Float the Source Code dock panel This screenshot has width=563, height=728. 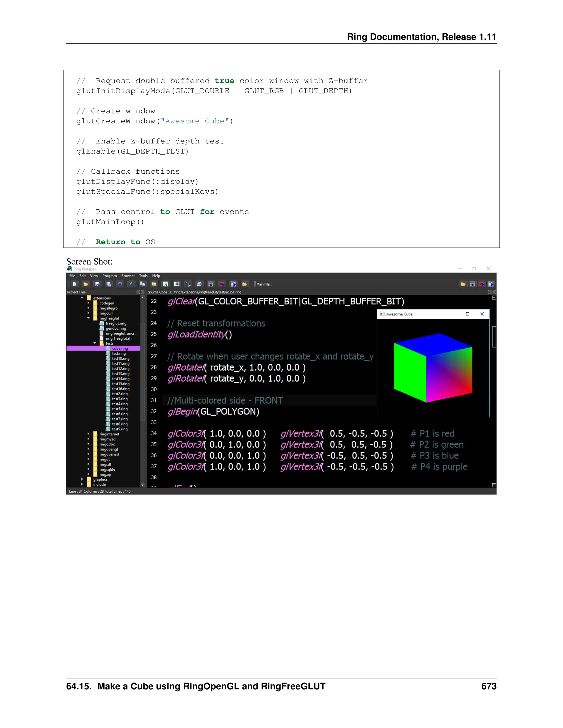coord(490,292)
